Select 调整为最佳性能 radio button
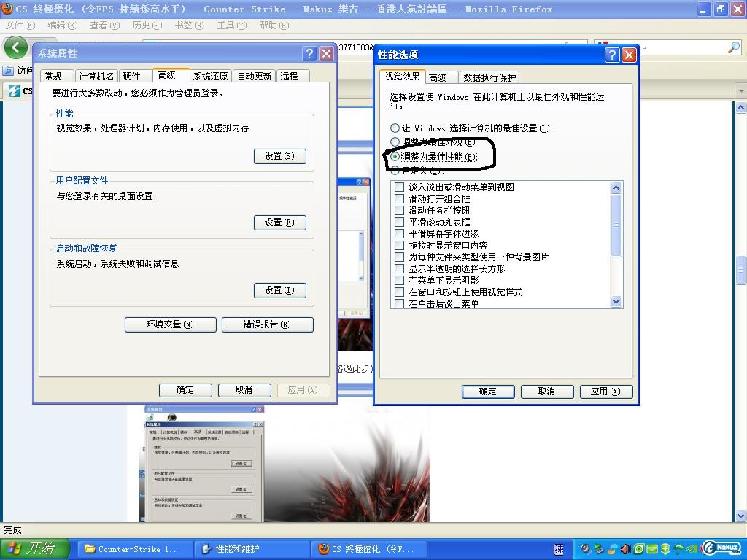Viewport: 747px width, 560px height. [x=395, y=156]
